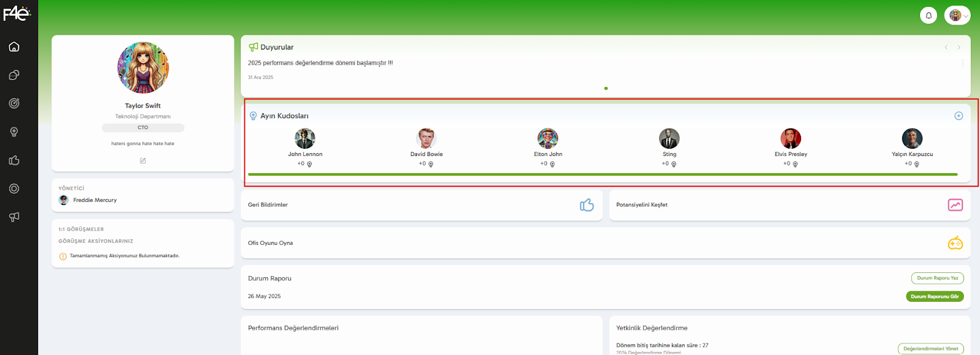Click the green kudos scrollbar
This screenshot has width=980, height=355.
coord(603,174)
